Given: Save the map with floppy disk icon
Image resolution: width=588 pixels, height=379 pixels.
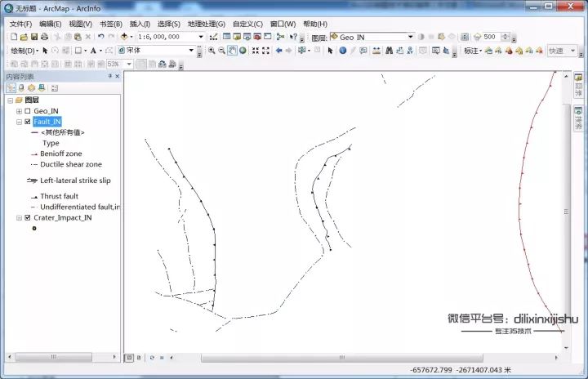Looking at the screenshot, I should coord(34,37).
